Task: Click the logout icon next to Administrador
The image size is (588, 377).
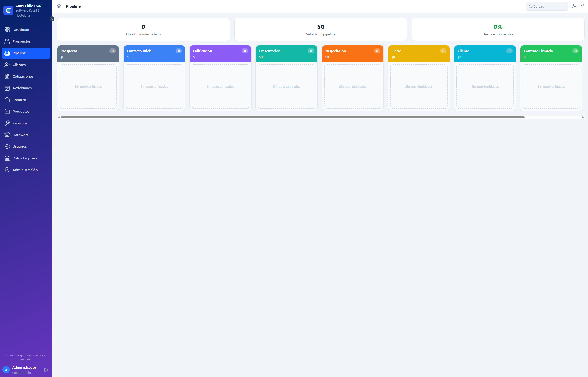Action: (46, 370)
